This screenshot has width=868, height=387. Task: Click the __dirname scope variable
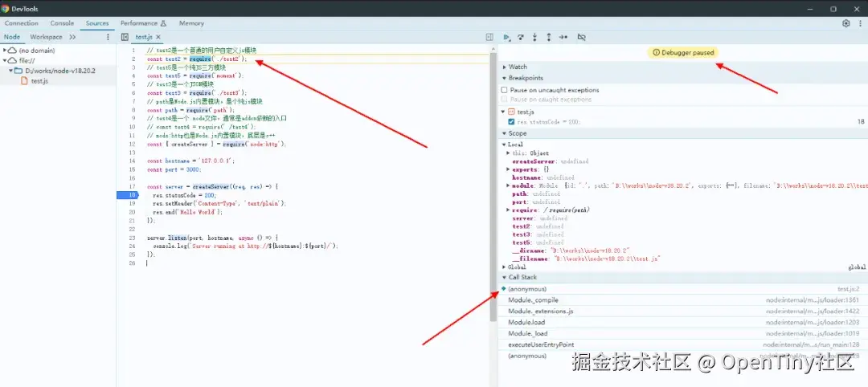pos(571,251)
